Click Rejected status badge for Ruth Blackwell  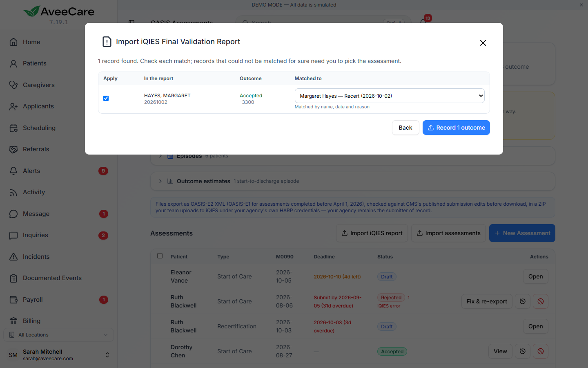[391, 298]
